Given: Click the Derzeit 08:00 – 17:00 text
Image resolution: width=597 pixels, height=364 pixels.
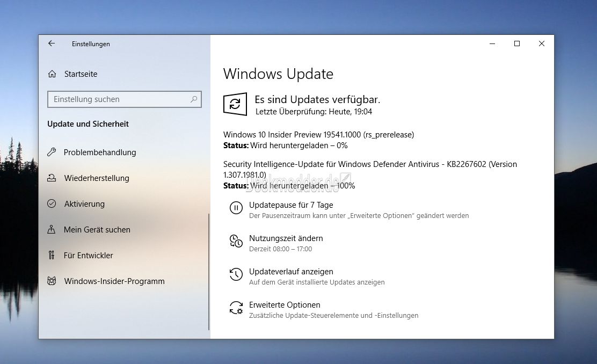Looking at the screenshot, I should (x=280, y=249).
